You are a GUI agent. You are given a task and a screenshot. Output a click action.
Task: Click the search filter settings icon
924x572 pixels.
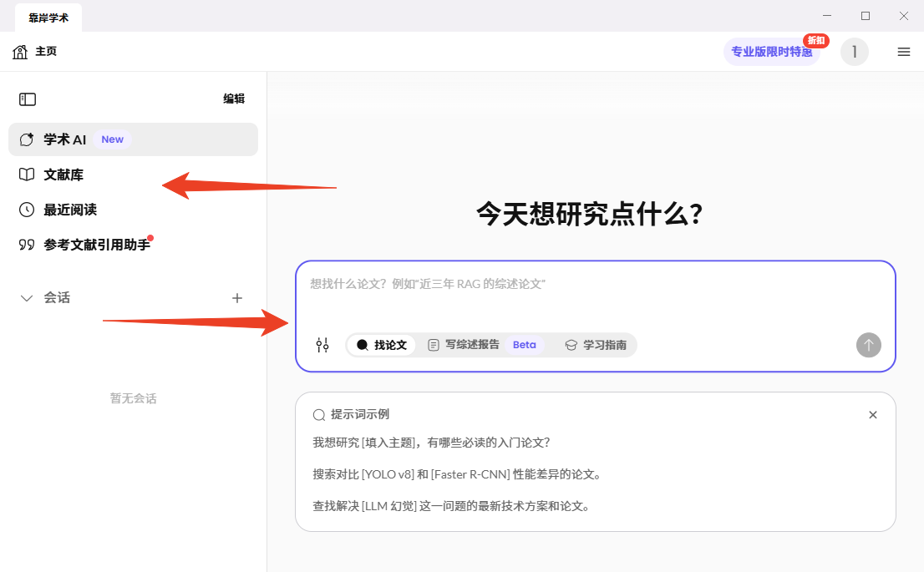click(x=322, y=345)
